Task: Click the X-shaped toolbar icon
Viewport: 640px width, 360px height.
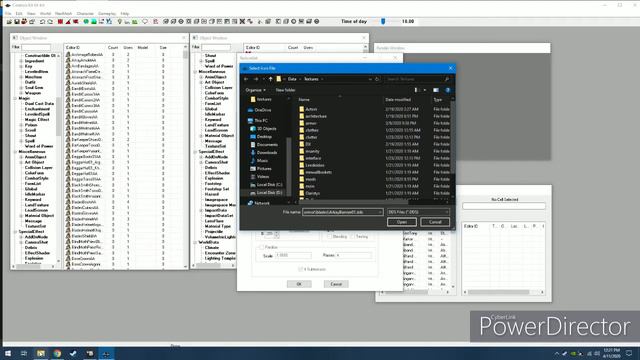Action: pyautogui.click(x=242, y=22)
